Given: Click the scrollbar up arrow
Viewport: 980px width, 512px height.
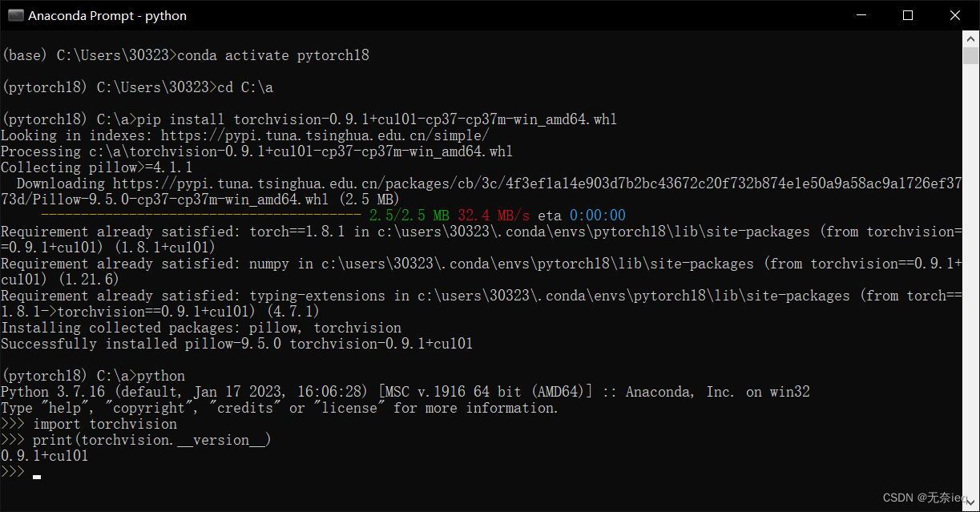Looking at the screenshot, I should (969, 39).
